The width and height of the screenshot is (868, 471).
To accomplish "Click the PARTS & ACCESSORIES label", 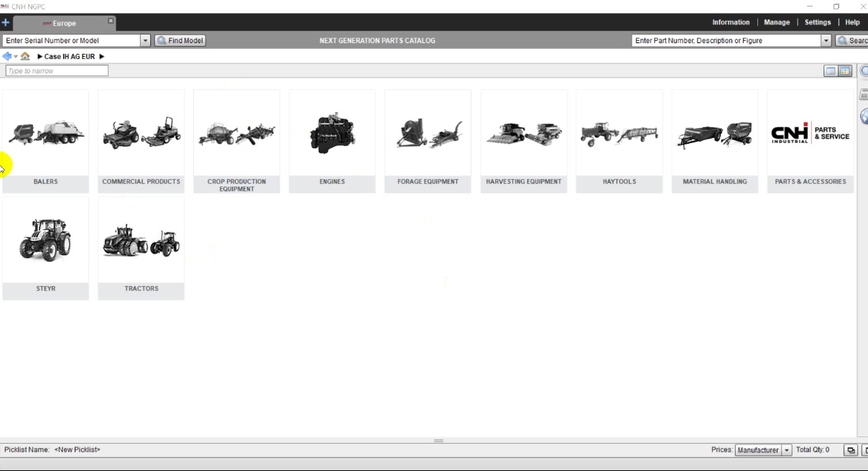I will (x=811, y=182).
